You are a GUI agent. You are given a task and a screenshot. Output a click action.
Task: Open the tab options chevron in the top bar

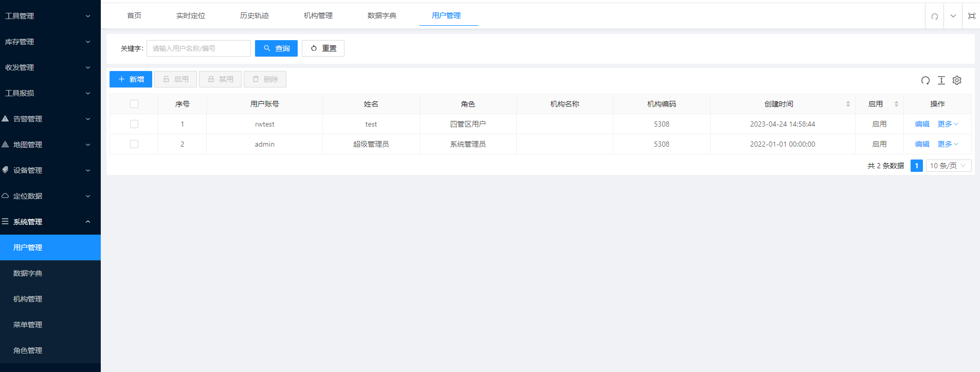[953, 16]
